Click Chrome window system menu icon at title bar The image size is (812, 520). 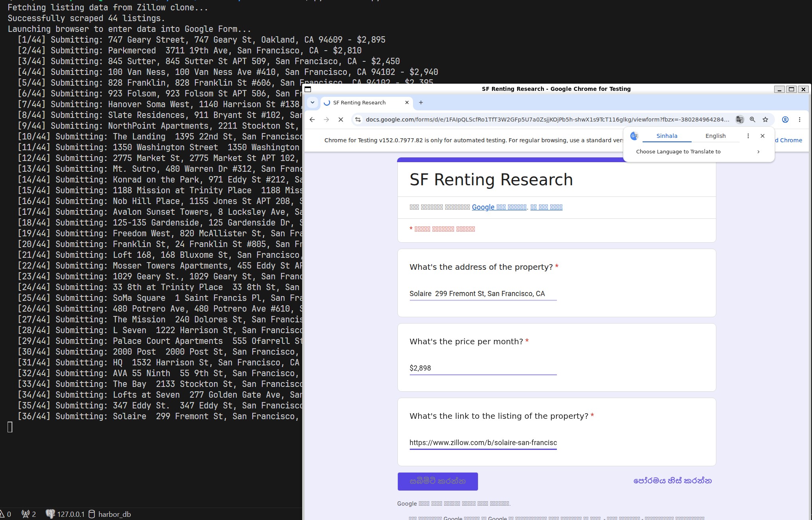click(x=308, y=89)
